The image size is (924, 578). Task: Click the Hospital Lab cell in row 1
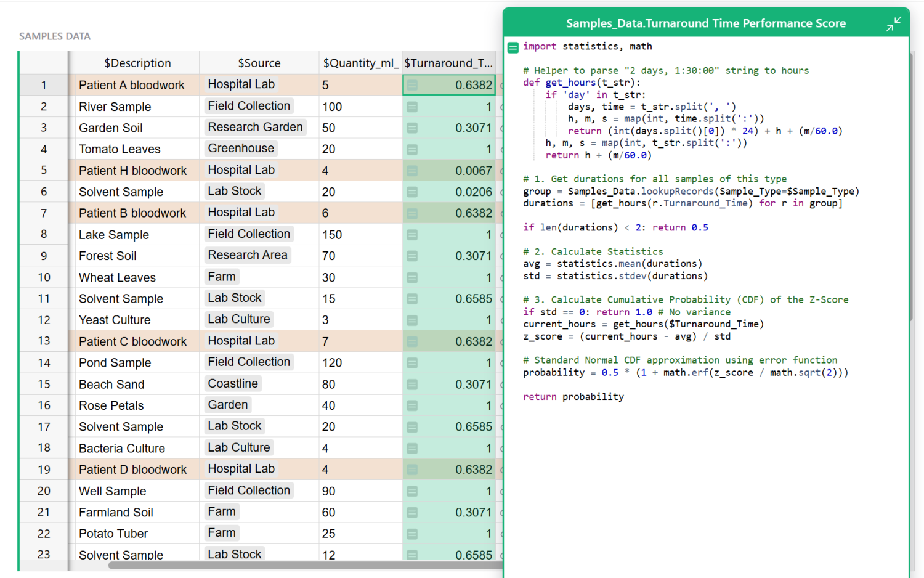pyautogui.click(x=241, y=84)
